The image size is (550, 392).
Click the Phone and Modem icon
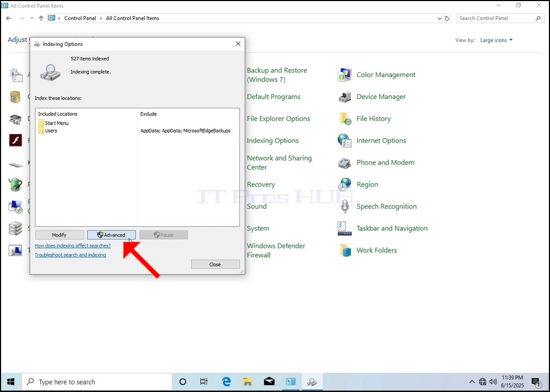click(345, 163)
